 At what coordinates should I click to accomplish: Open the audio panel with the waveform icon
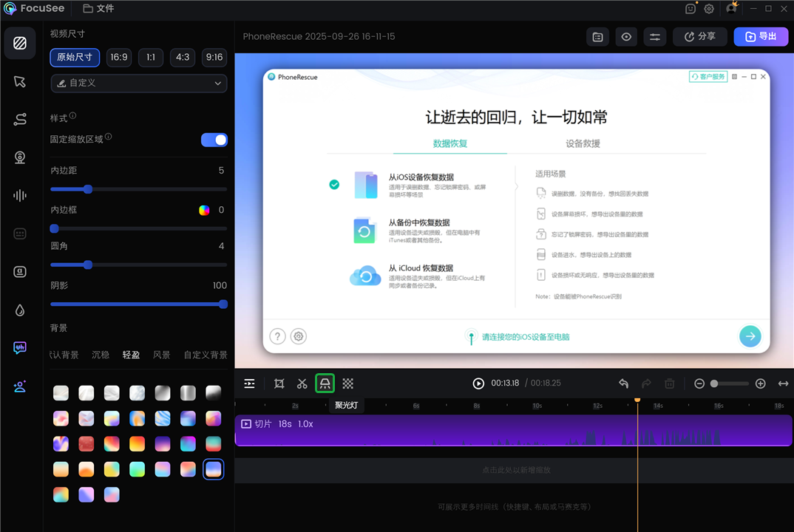point(20,195)
